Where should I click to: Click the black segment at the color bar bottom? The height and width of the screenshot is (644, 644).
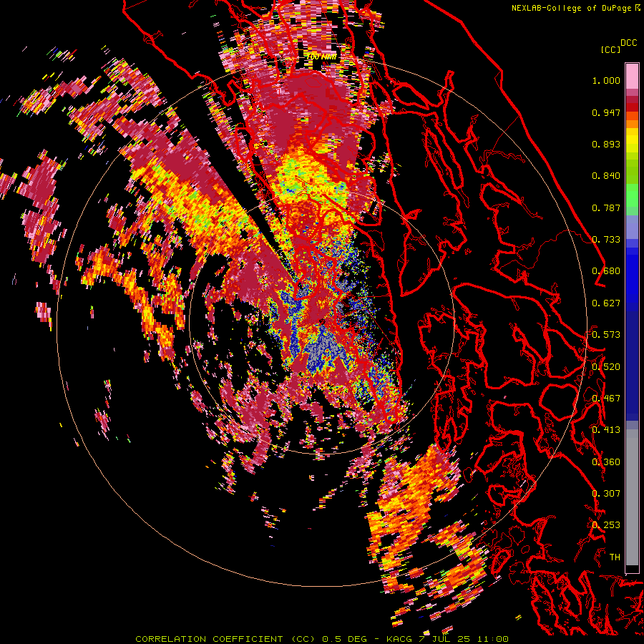click(x=632, y=570)
